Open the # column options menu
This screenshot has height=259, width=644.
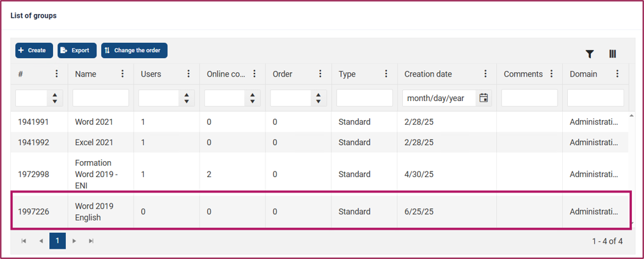pyautogui.click(x=57, y=74)
